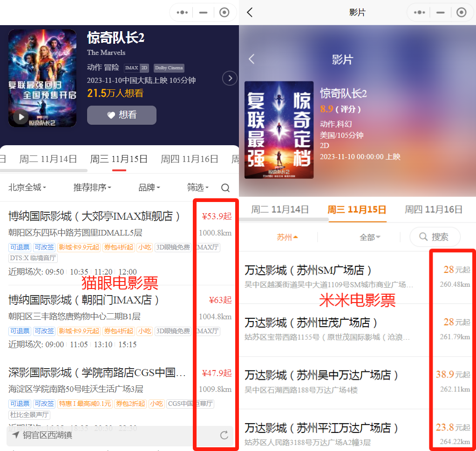Click the 惊奇队长2 poster thumbnail in left window

(42, 78)
